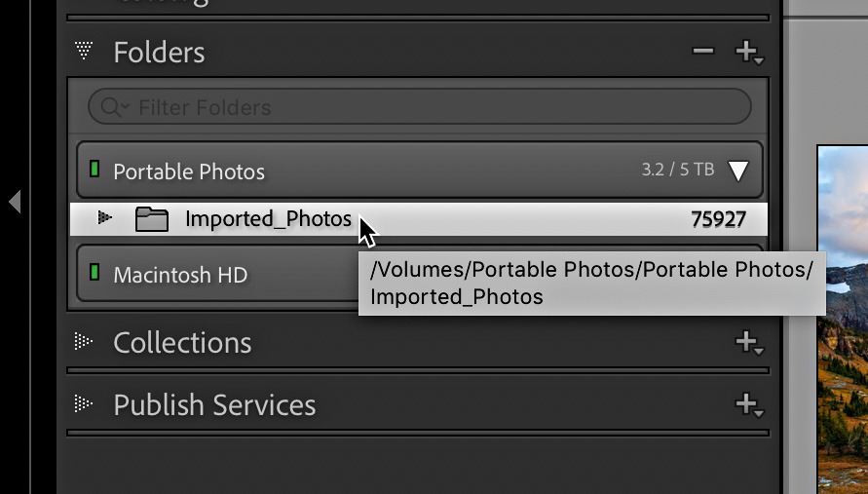Screen dimensions: 868x494
Task: Expand the Publish Services panel triangle
Action: point(84,404)
